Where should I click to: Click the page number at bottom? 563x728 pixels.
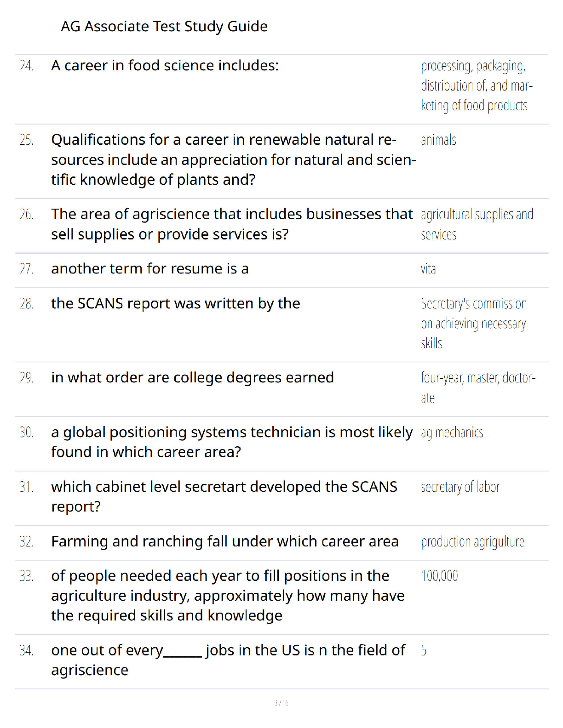click(x=281, y=703)
